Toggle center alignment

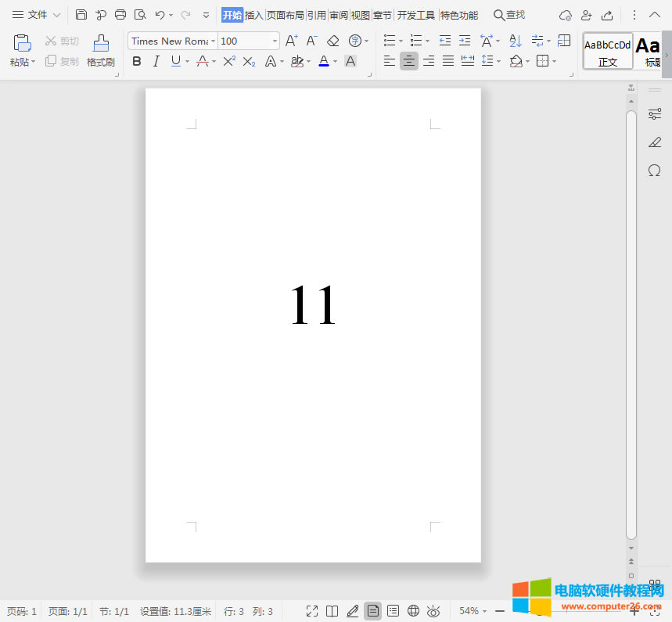(408, 61)
